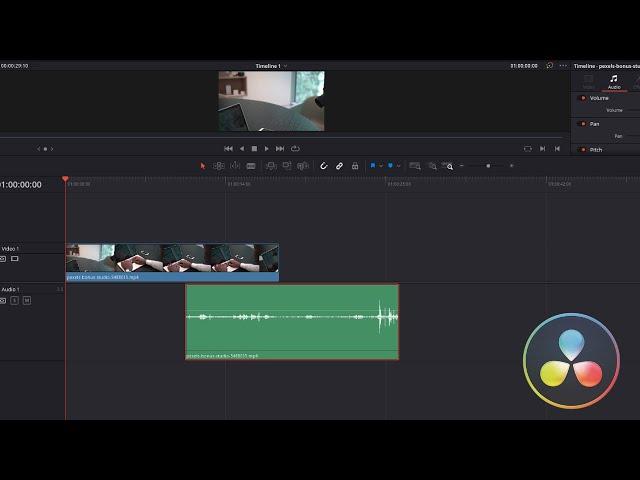640x480 pixels.
Task: Open the marker color dropdown arrow
Action: pyautogui.click(x=398, y=166)
